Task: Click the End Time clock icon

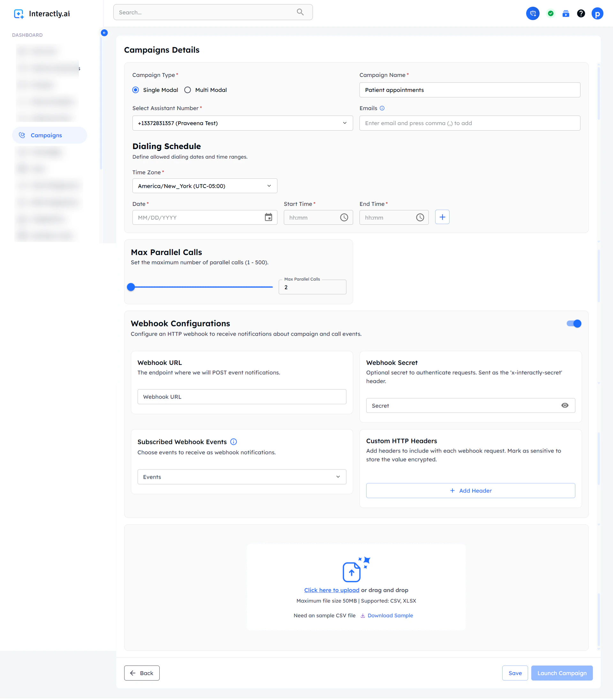Action: 420,217
